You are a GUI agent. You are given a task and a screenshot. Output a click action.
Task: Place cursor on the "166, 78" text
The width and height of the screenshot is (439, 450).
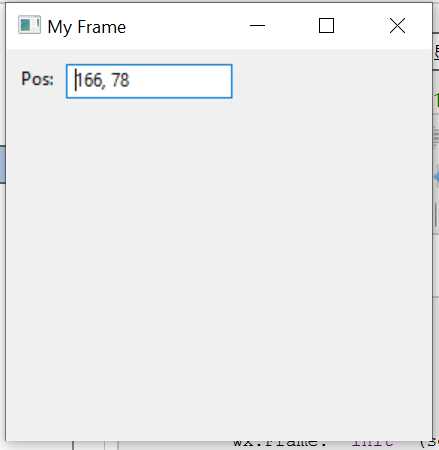(x=103, y=80)
